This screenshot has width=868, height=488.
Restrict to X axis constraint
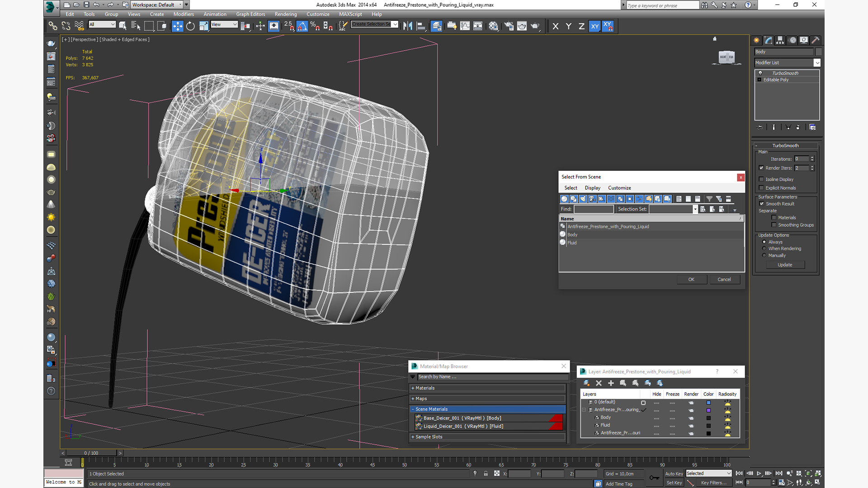point(556,26)
